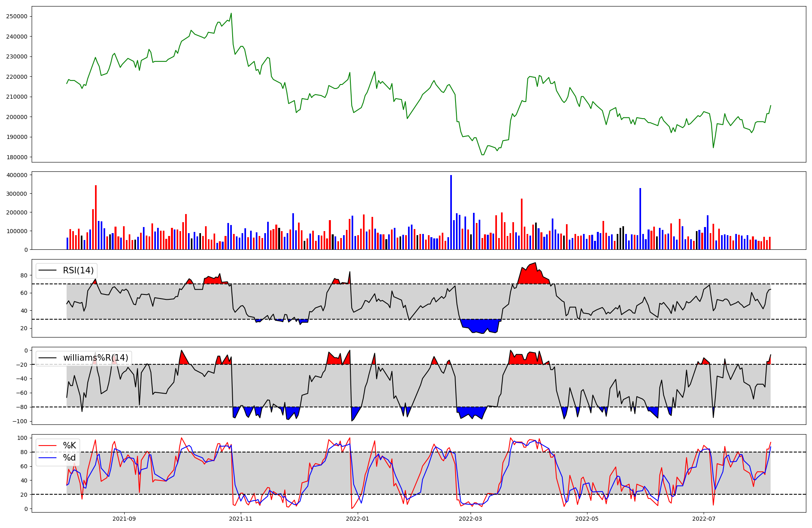The image size is (812, 528).
Task: Select the 2022-07 date label on x-axis
Action: tap(704, 519)
